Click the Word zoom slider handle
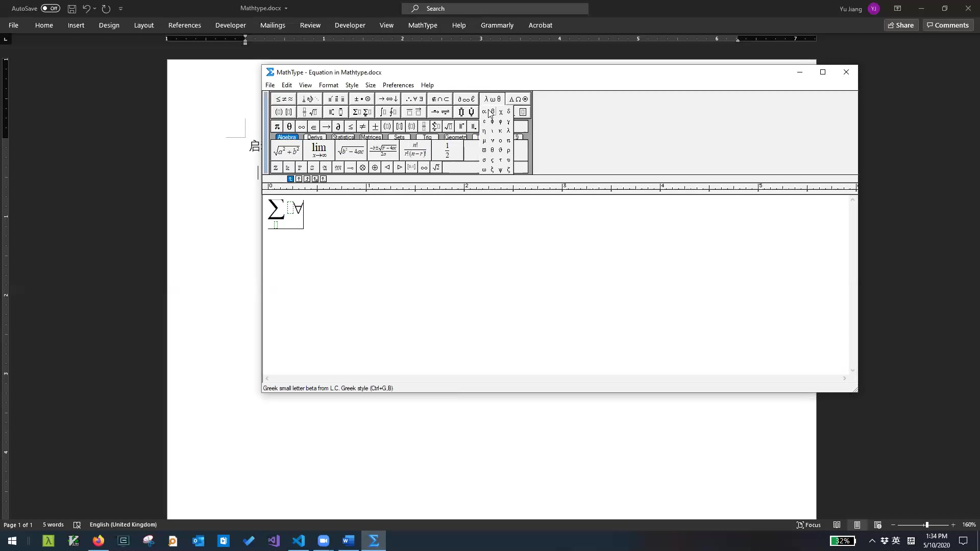This screenshot has width=980, height=551. pos(926,524)
